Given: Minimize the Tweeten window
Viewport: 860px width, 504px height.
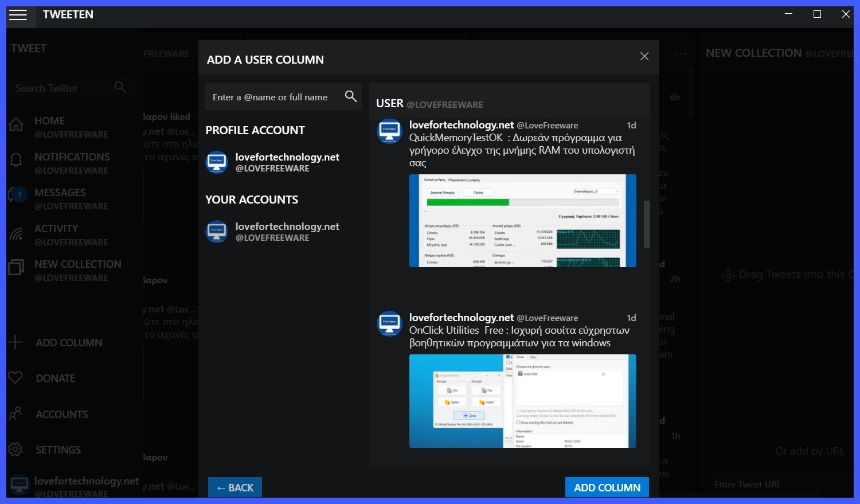Looking at the screenshot, I should pos(789,14).
